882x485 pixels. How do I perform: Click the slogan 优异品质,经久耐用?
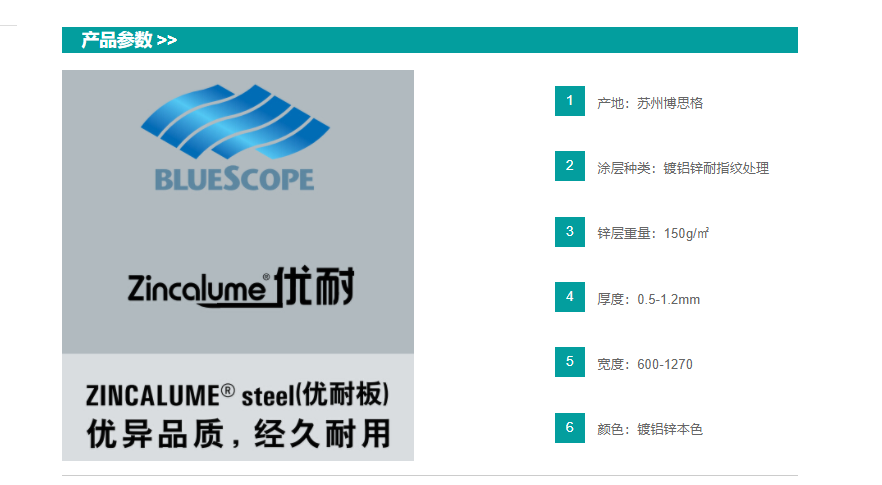tap(238, 434)
